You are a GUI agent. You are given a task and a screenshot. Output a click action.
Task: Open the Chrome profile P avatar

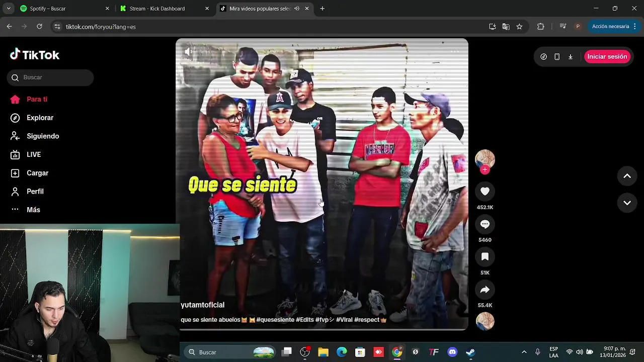pyautogui.click(x=578, y=27)
